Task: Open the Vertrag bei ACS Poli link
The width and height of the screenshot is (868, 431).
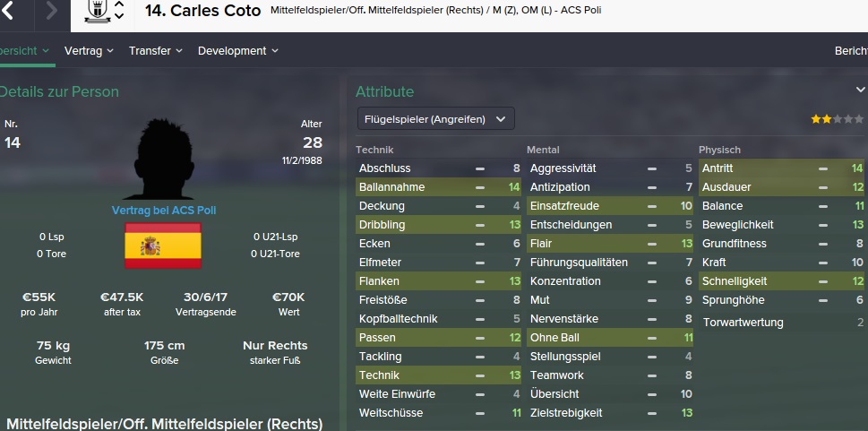Action: 163,211
